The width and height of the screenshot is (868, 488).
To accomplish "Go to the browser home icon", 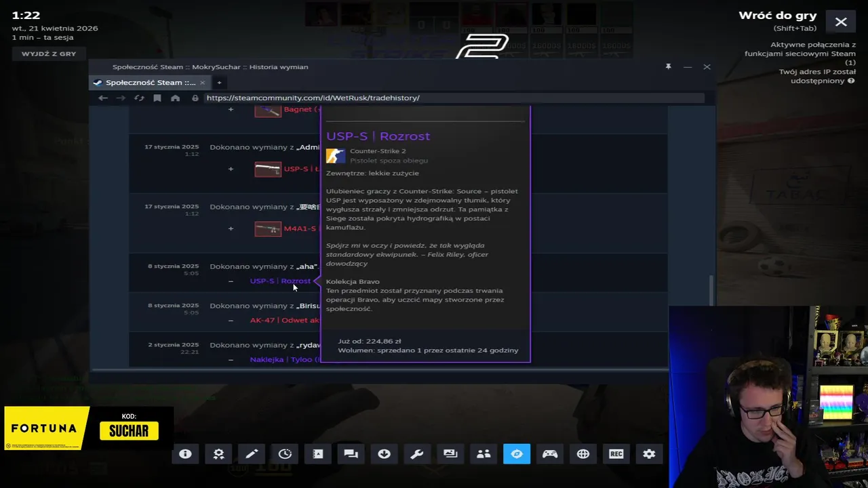I will point(175,98).
